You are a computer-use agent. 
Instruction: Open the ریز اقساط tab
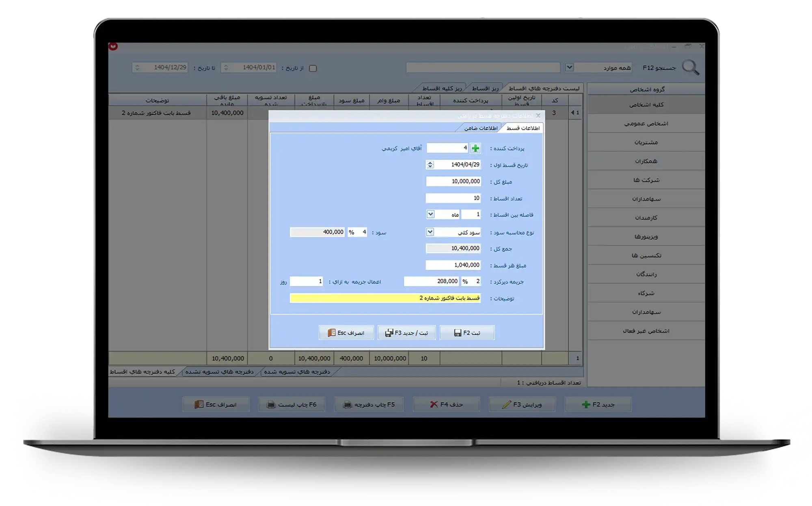point(485,88)
